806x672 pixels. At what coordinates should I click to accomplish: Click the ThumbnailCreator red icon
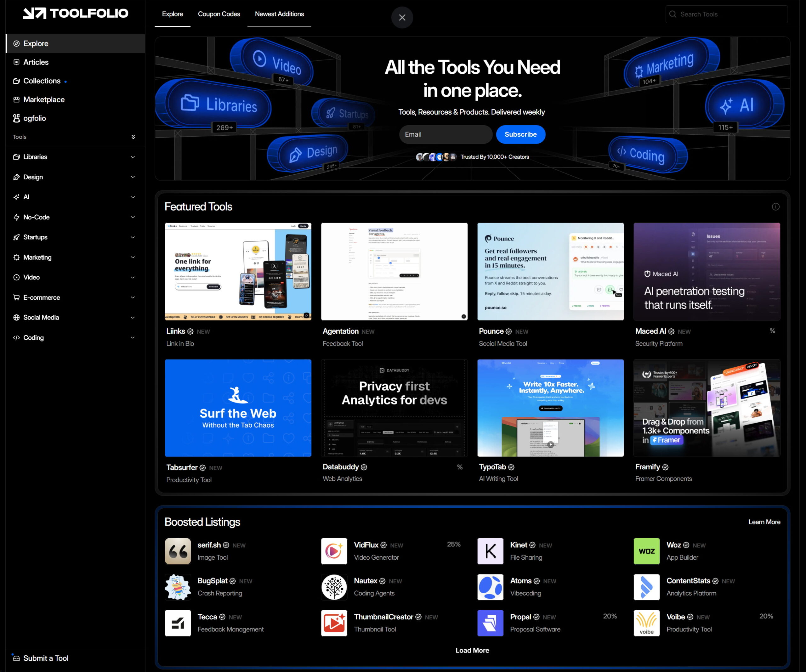[x=334, y=623]
